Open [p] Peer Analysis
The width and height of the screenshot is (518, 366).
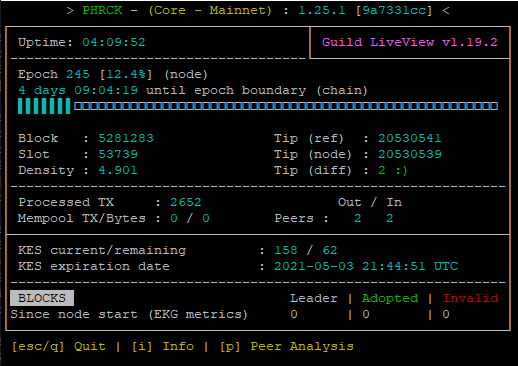[287, 347]
